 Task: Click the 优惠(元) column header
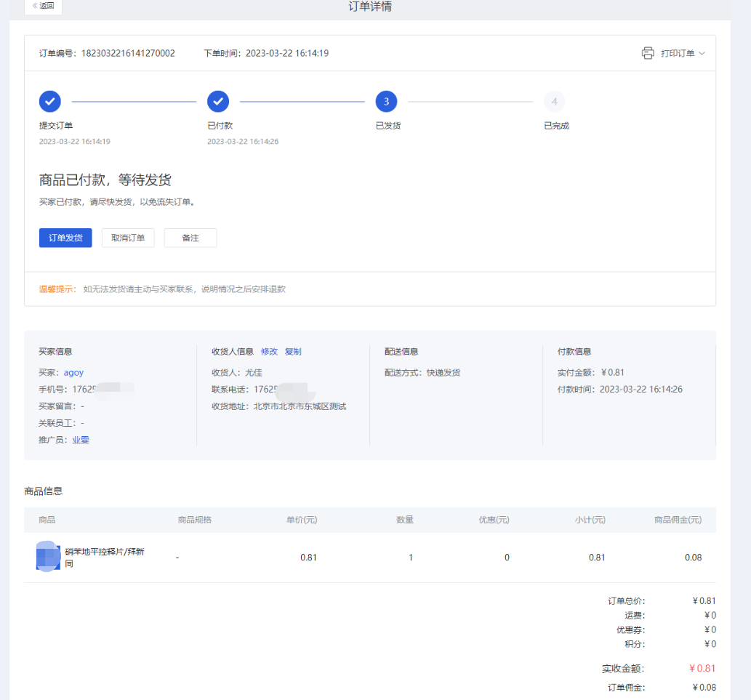tap(494, 520)
